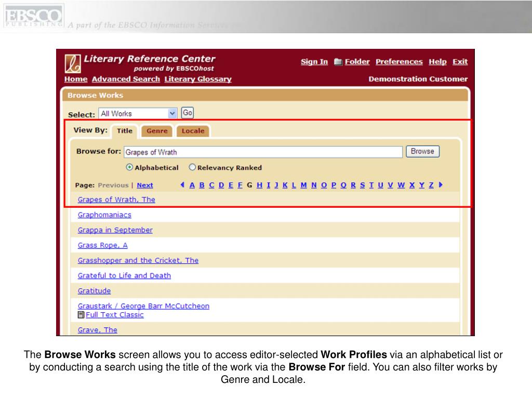Jump to letter D
This screenshot has width=532, height=399.
coord(221,185)
